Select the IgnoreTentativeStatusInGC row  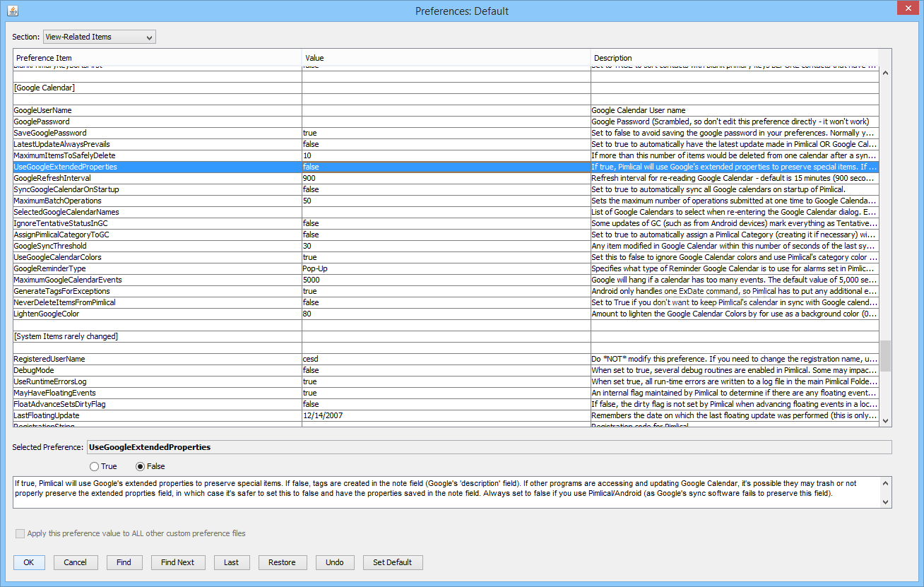pos(446,223)
